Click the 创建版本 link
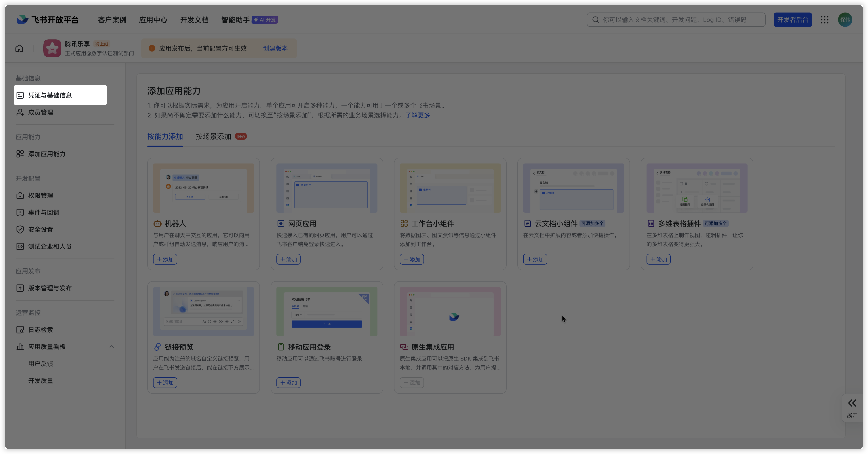 coord(275,49)
